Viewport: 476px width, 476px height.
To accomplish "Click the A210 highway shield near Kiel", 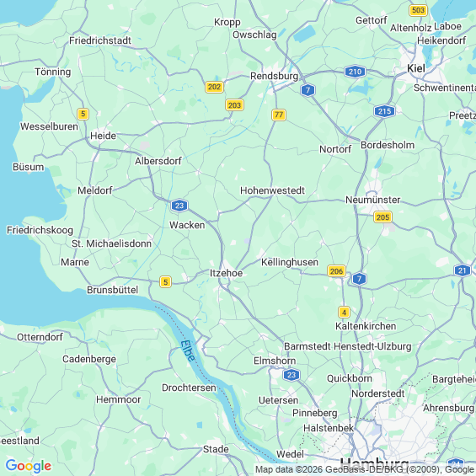I will (x=355, y=72).
